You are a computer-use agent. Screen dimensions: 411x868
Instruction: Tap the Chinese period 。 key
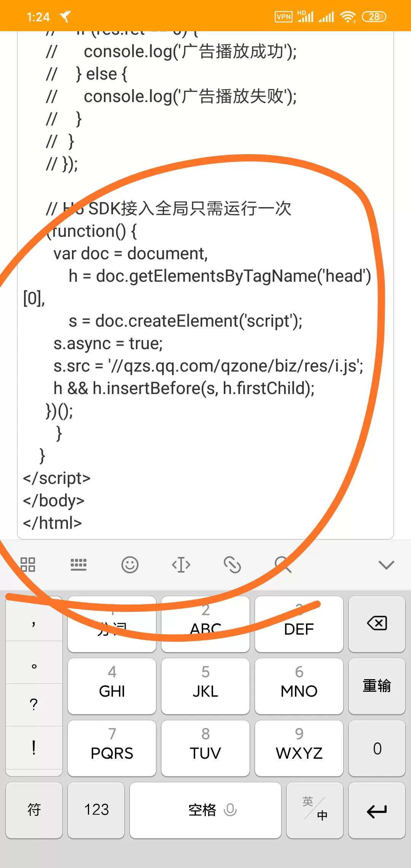[x=34, y=663]
